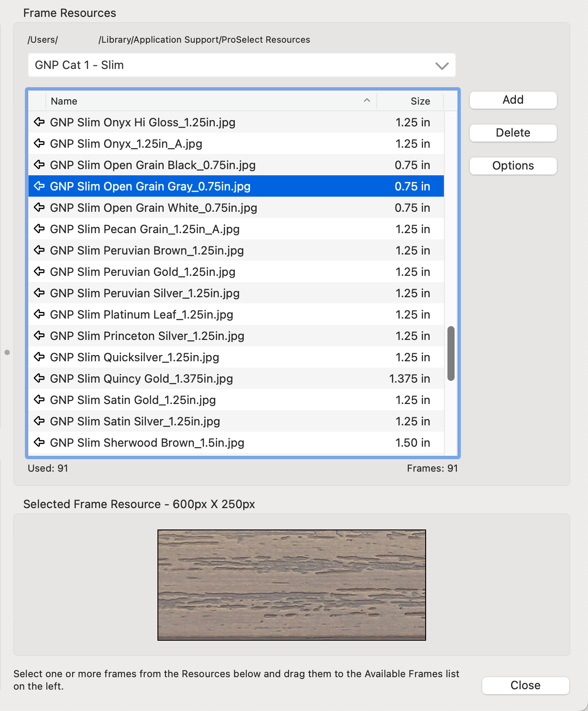Viewport: 588px width, 711px height.
Task: Click the used-arrow icon for Pecan Grain
Action: [39, 229]
